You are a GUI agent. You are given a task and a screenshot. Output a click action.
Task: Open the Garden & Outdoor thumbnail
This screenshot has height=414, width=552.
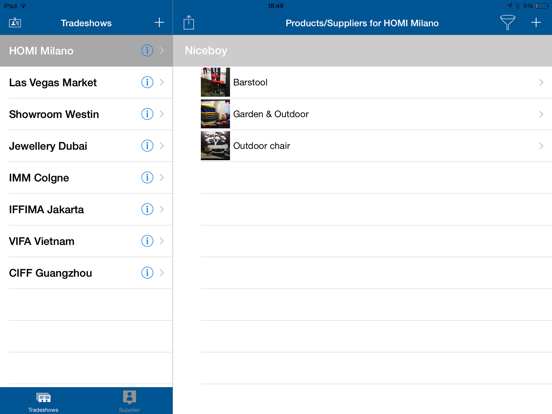(215, 114)
